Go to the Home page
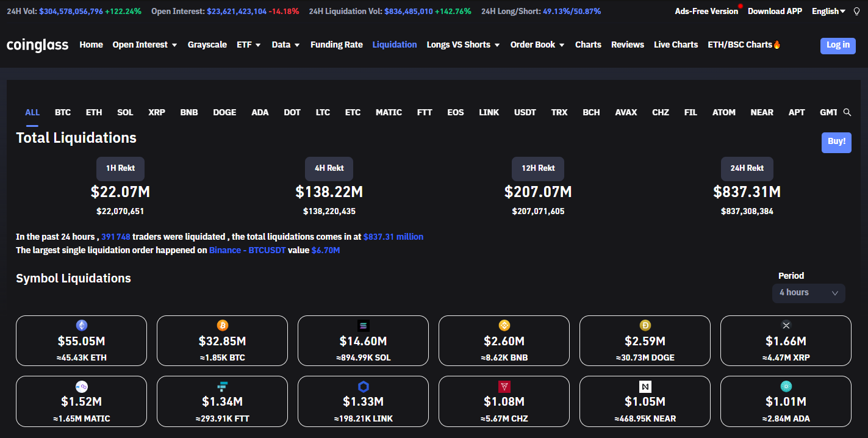 [x=91, y=45]
